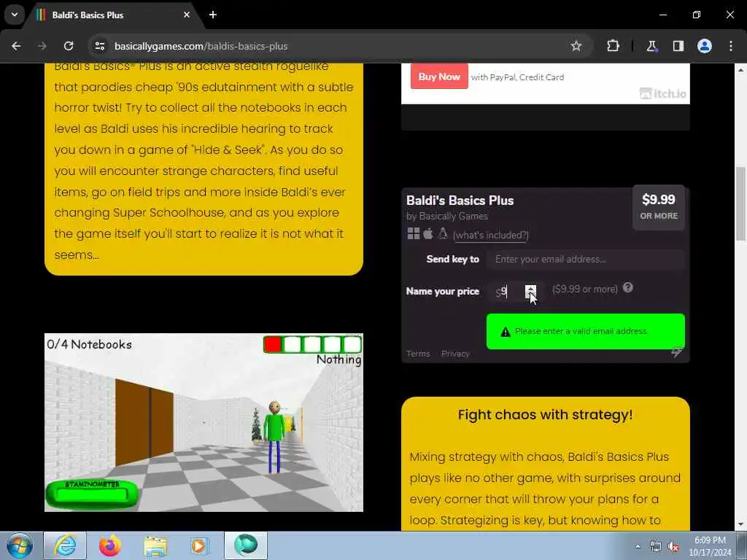The height and width of the screenshot is (560, 747).
Task: Click the Linux platform icon
Action: (443, 233)
